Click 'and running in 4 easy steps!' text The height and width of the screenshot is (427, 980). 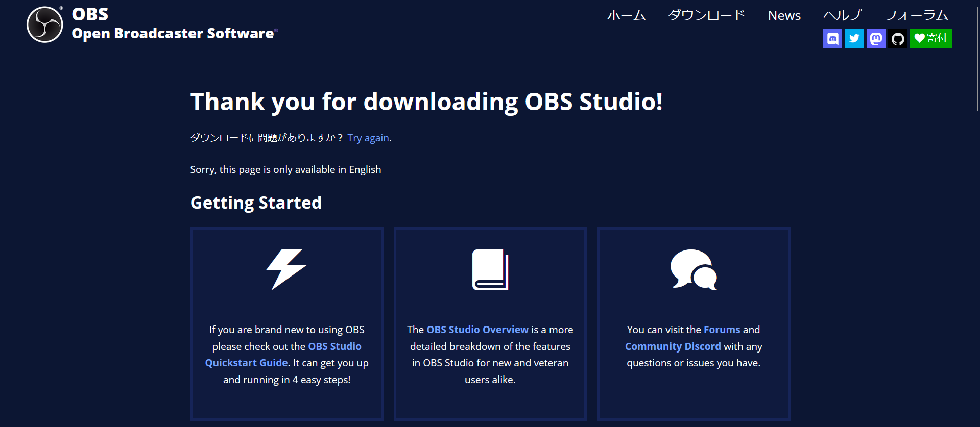(286, 380)
